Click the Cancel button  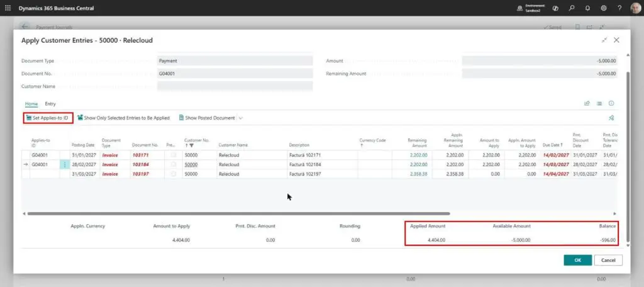tap(608, 261)
